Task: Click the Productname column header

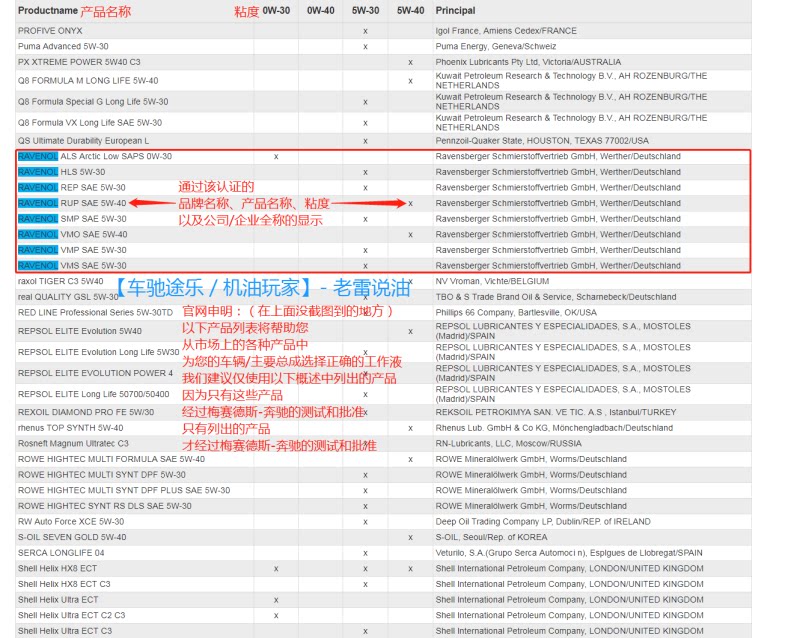Action: click(x=47, y=10)
